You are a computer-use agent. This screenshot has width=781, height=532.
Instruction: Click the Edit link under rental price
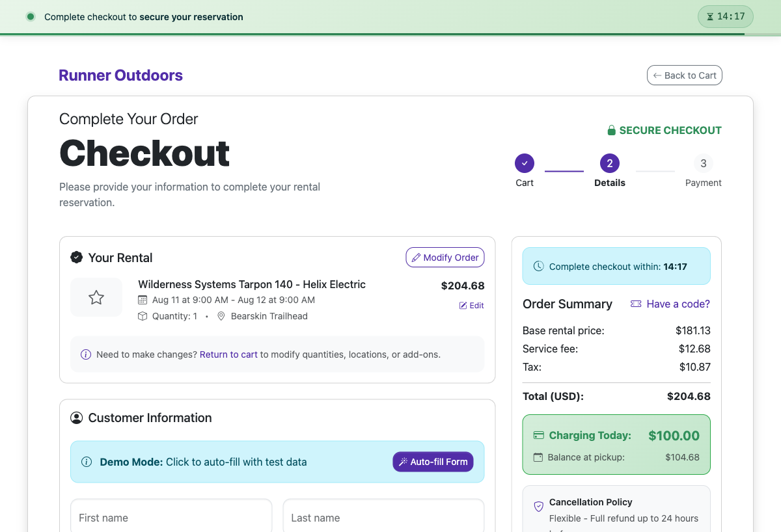point(472,305)
